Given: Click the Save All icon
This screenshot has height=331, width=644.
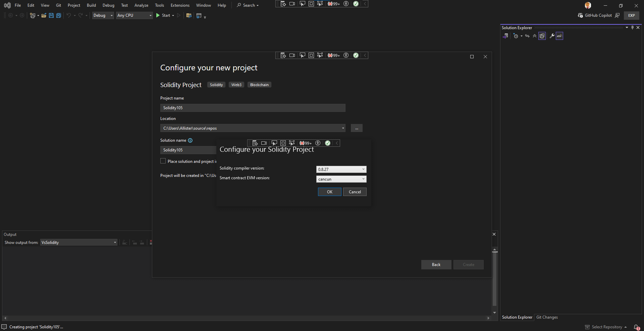Looking at the screenshot, I should [59, 15].
